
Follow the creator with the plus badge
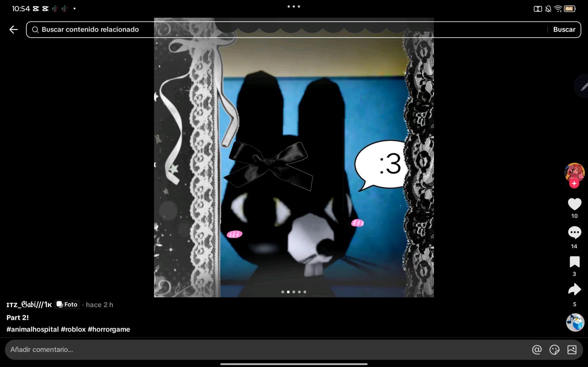574,183
